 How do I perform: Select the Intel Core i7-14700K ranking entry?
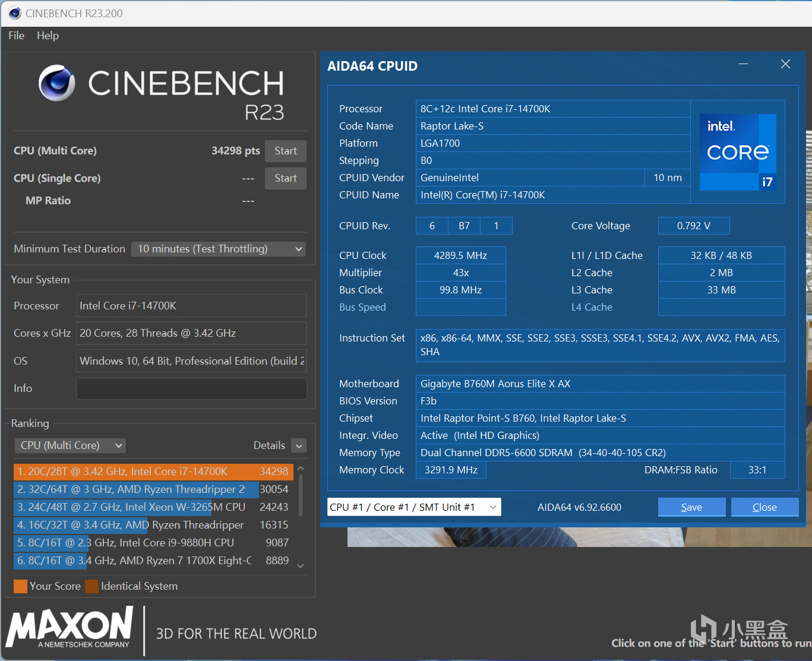[x=153, y=472]
